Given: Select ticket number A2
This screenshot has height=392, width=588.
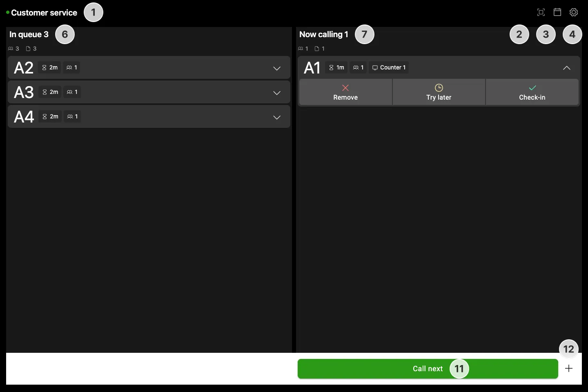Looking at the screenshot, I should (x=24, y=68).
